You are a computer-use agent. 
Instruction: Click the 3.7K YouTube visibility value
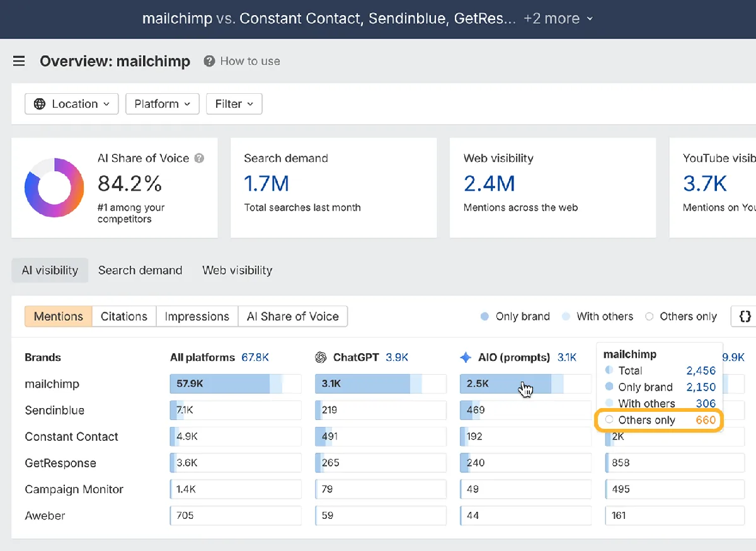click(705, 183)
